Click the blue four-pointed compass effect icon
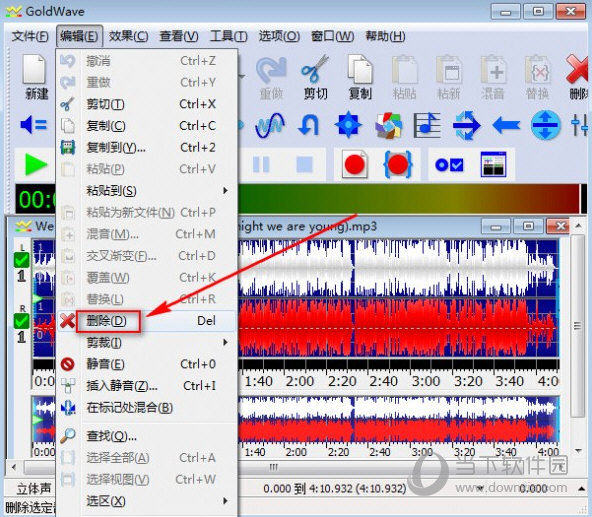This screenshot has width=592, height=517. (348, 124)
